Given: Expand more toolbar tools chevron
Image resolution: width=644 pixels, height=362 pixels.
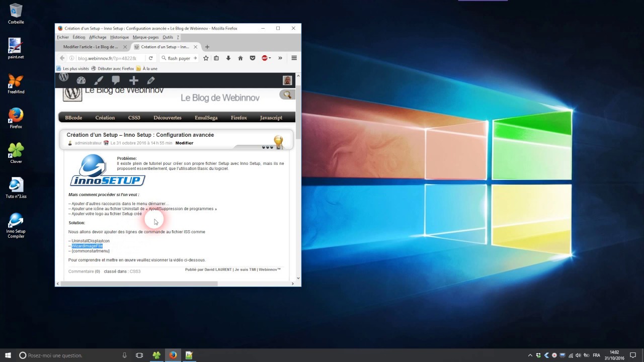Looking at the screenshot, I should (280, 58).
